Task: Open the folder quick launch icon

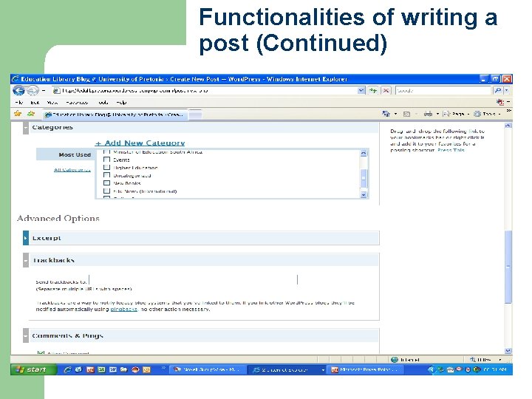Action: 124,370
